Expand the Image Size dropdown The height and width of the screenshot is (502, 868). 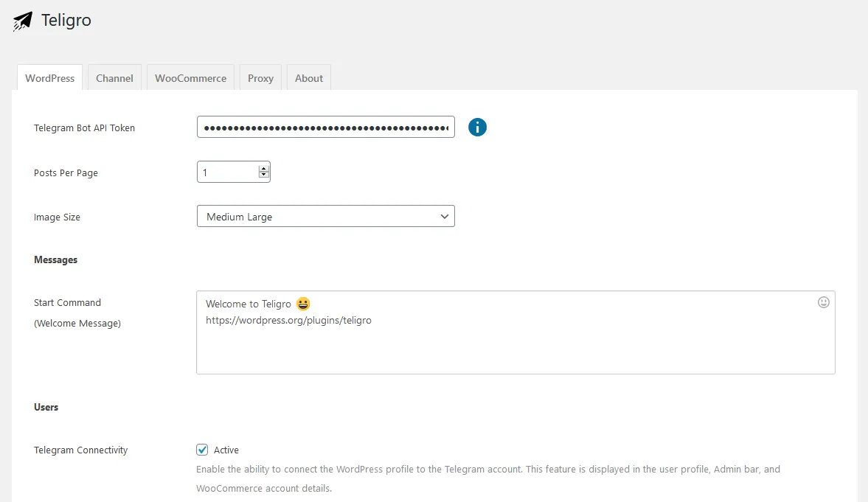click(325, 217)
